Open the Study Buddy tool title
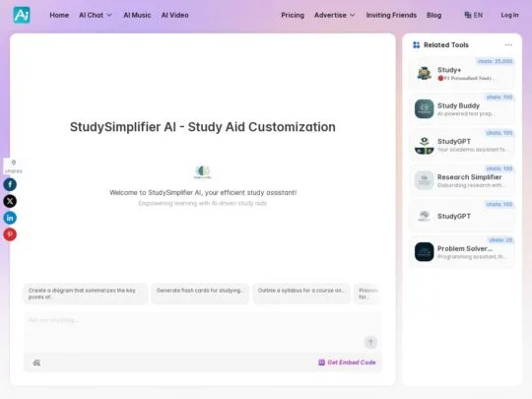 [x=458, y=105]
